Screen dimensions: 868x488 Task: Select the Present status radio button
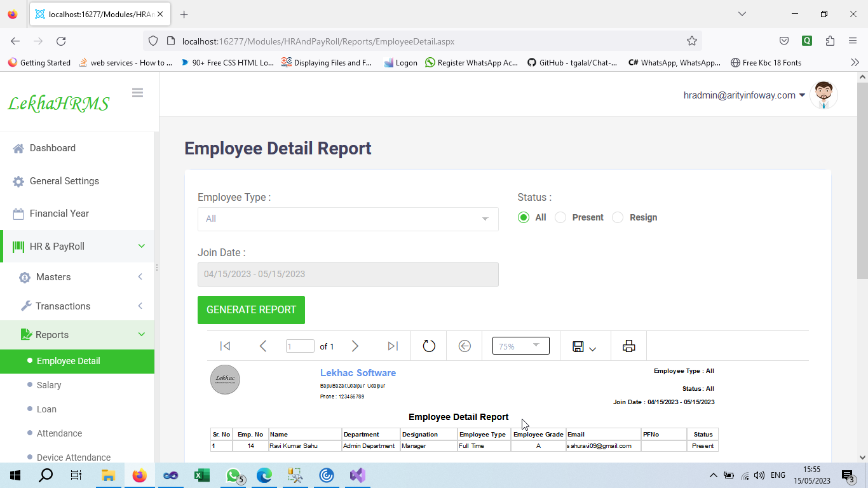(560, 217)
